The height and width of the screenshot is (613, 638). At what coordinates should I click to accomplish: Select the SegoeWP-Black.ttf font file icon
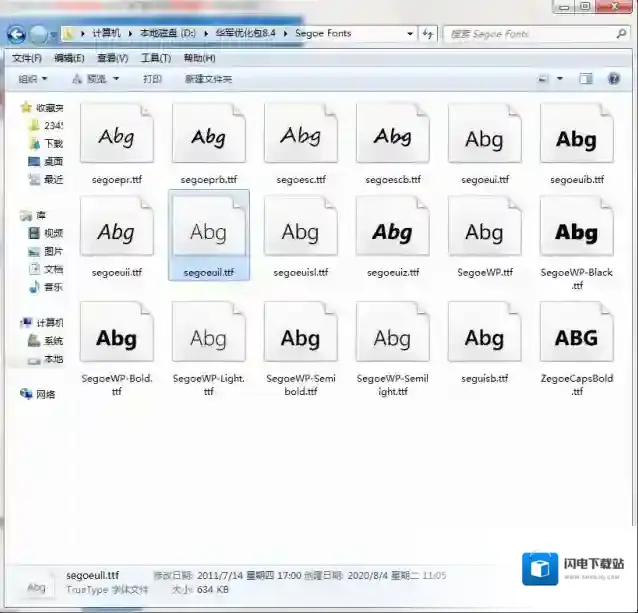[577, 226]
